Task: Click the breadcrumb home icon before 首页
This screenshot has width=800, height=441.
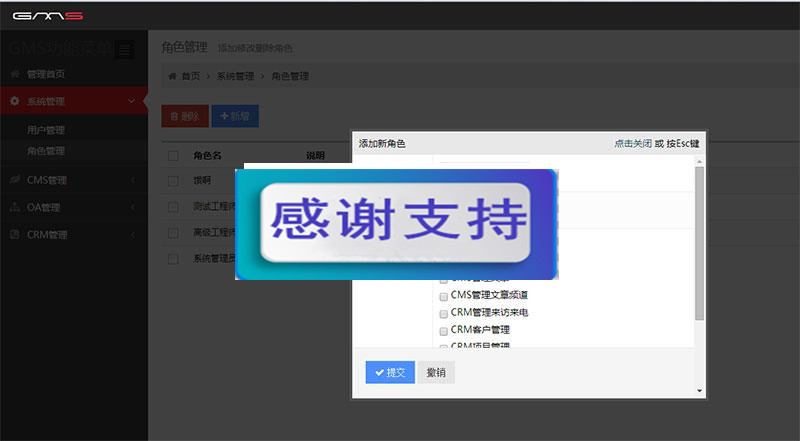Action: click(x=172, y=76)
